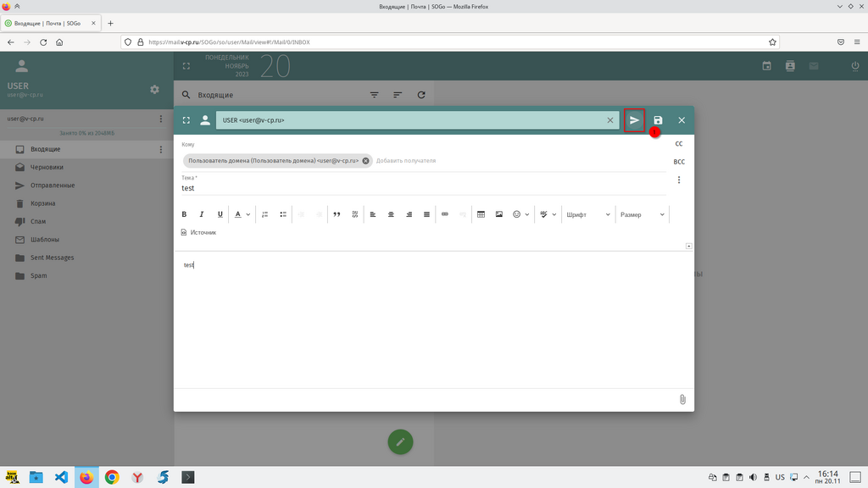Open the Отправленные folder
868x488 pixels.
click(x=53, y=185)
